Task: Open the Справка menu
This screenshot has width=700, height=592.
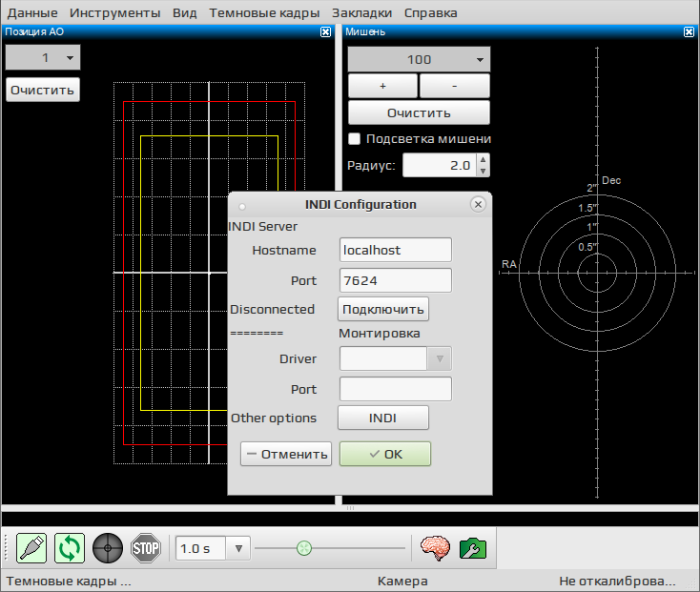Action: (431, 13)
